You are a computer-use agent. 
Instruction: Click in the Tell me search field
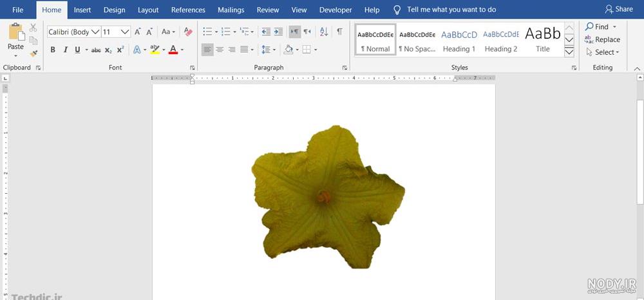[451, 10]
